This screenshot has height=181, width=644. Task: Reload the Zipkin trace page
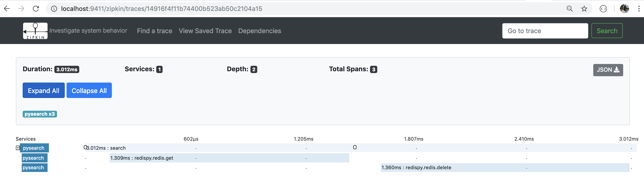click(36, 9)
